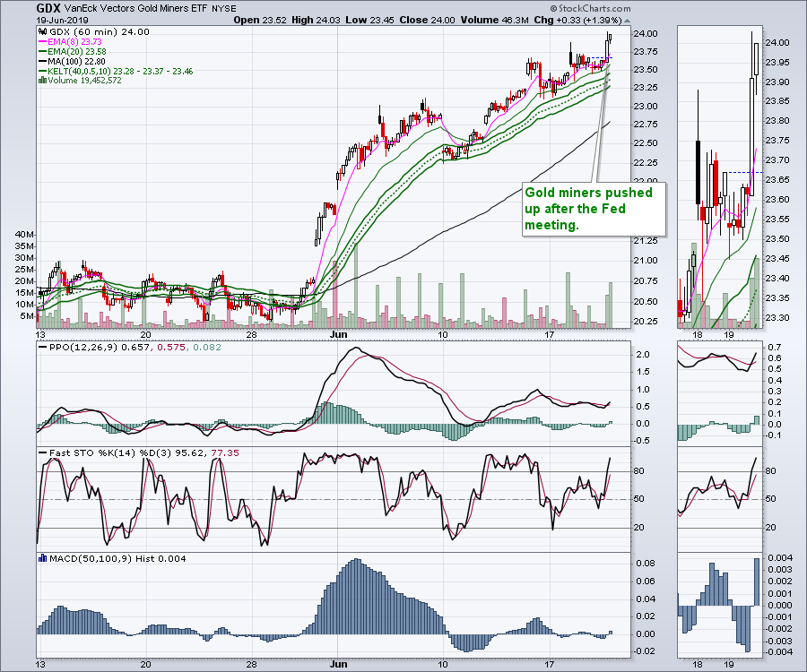Screen dimensions: 807x672
Task: Click the Gold miners Fed meeting annotation box
Action: coord(594,209)
